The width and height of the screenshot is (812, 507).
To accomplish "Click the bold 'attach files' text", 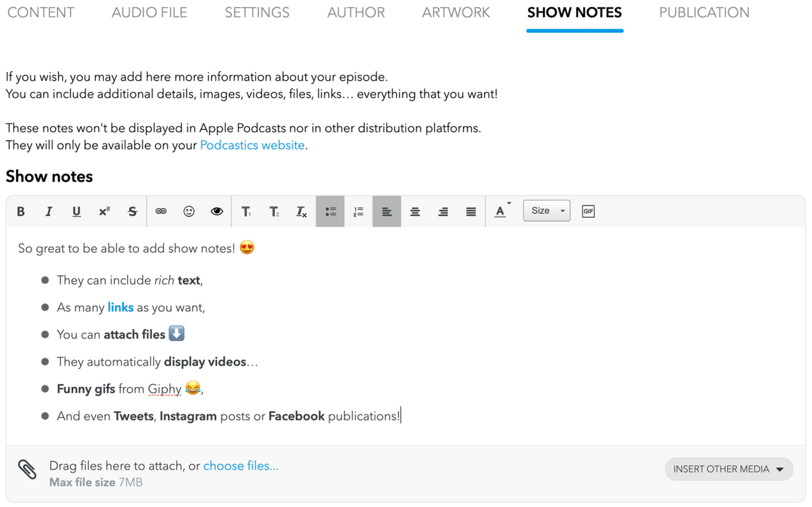I will (x=135, y=335).
